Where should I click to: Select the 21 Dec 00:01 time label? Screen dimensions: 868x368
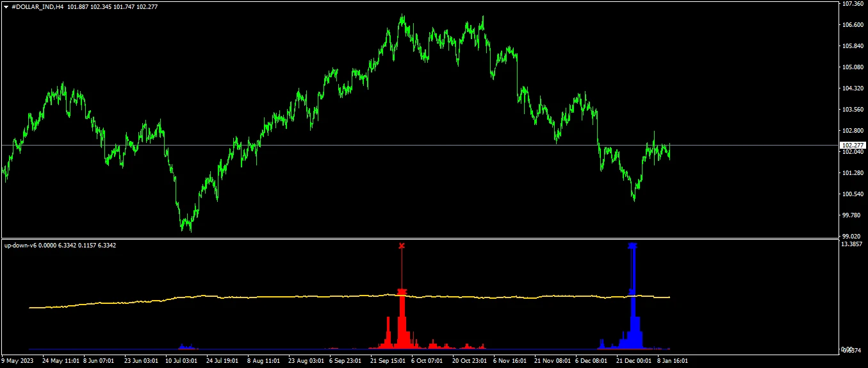[x=634, y=361]
